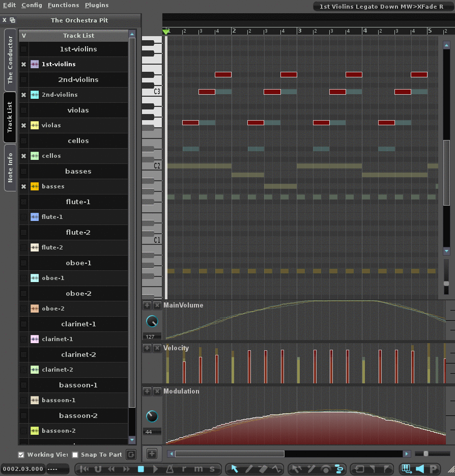Uncheck the Working View checkbox

point(21,455)
